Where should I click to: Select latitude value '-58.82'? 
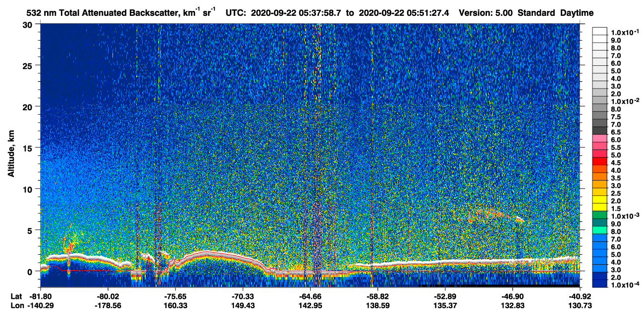pos(378,296)
